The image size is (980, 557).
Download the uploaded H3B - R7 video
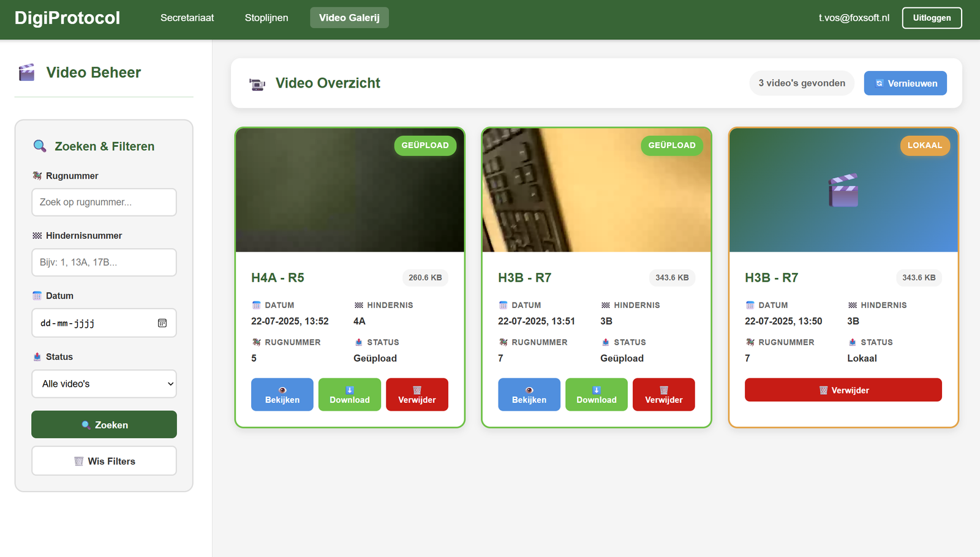tap(597, 395)
